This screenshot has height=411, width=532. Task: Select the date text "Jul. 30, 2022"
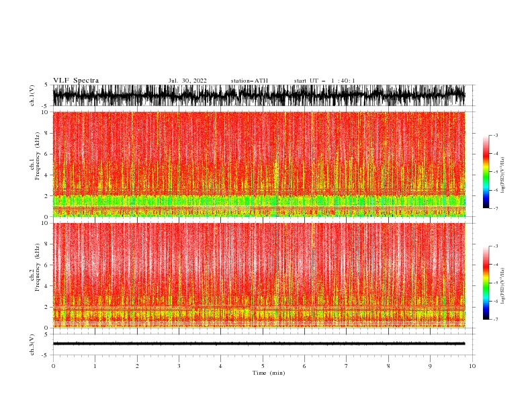pos(187,81)
